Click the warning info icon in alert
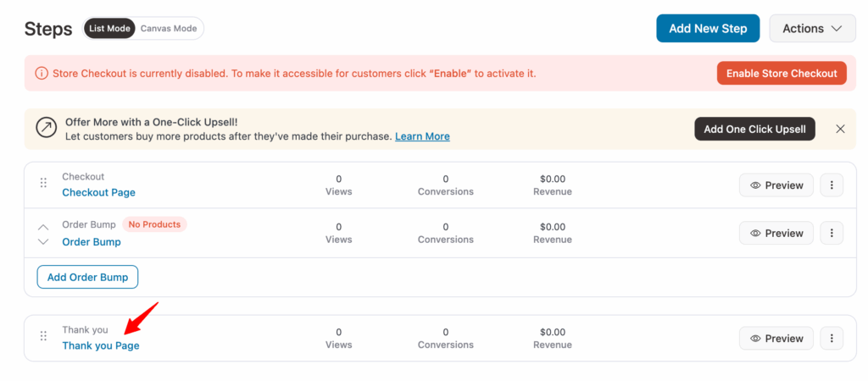Screen dimensions: 868x381 point(41,74)
